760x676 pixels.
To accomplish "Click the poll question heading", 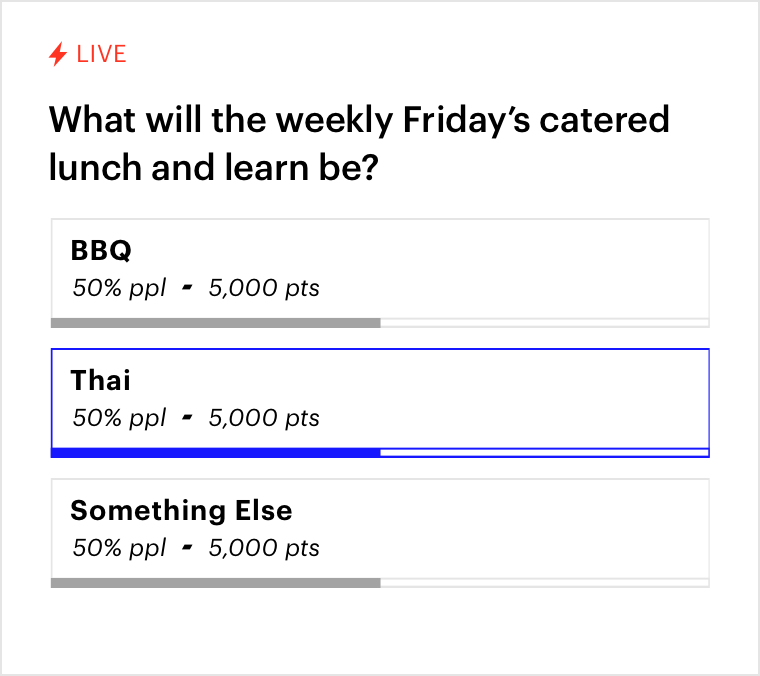I will pyautogui.click(x=359, y=143).
